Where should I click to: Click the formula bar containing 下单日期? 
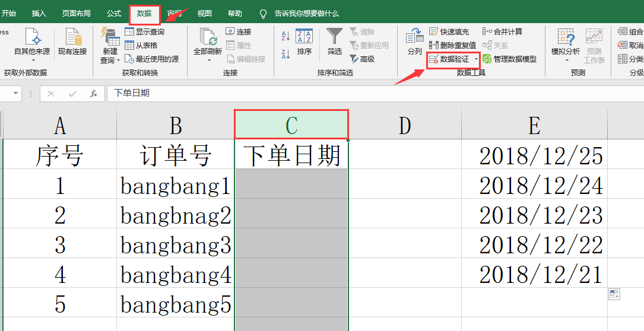click(375, 93)
